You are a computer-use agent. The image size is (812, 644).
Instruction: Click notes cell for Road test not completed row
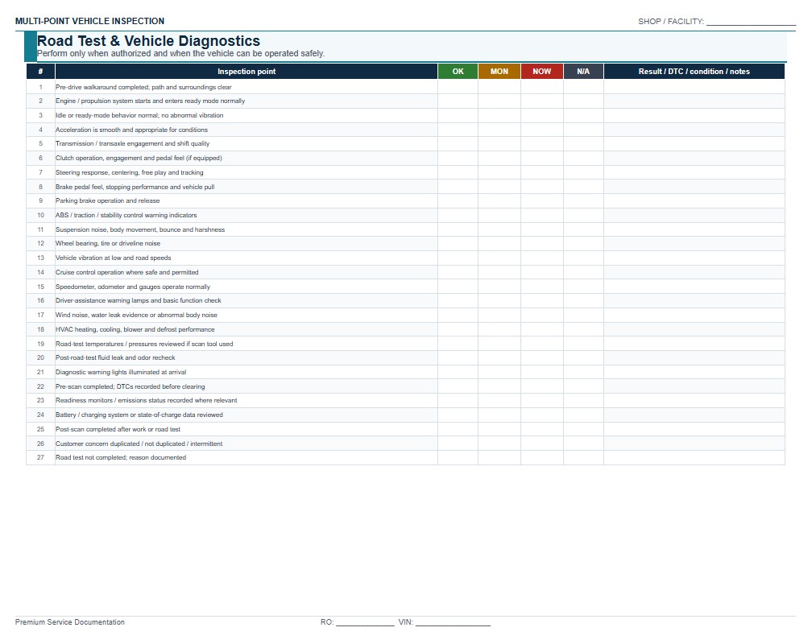(694, 457)
